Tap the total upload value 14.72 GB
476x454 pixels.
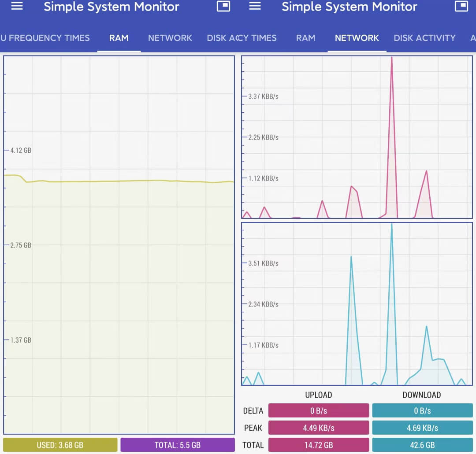point(319,445)
